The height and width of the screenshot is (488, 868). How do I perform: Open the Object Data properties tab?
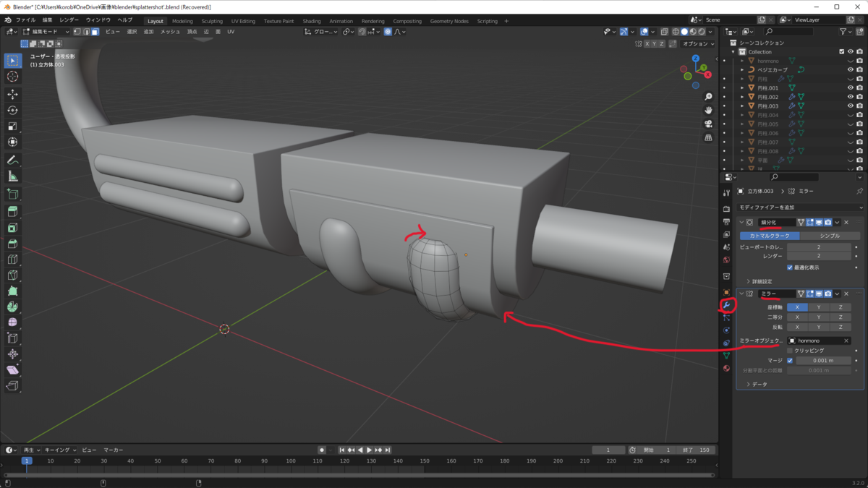(x=726, y=356)
